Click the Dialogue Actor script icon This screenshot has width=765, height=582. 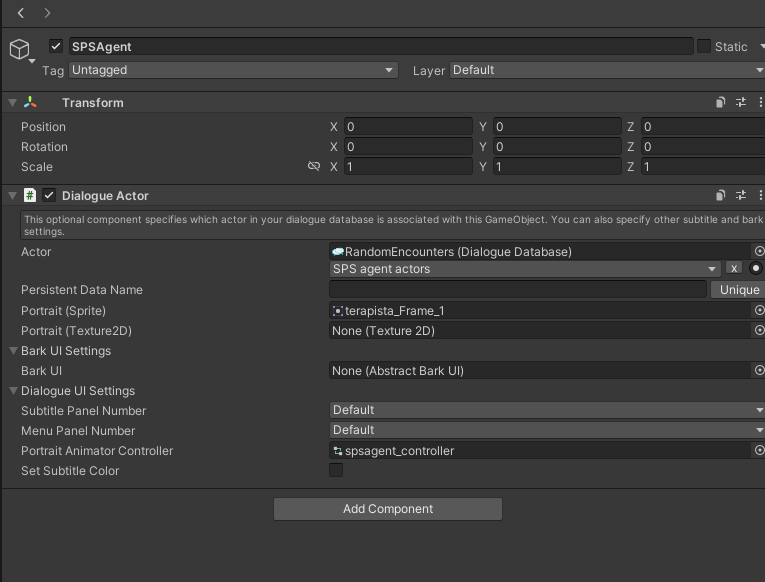[x=30, y=196]
